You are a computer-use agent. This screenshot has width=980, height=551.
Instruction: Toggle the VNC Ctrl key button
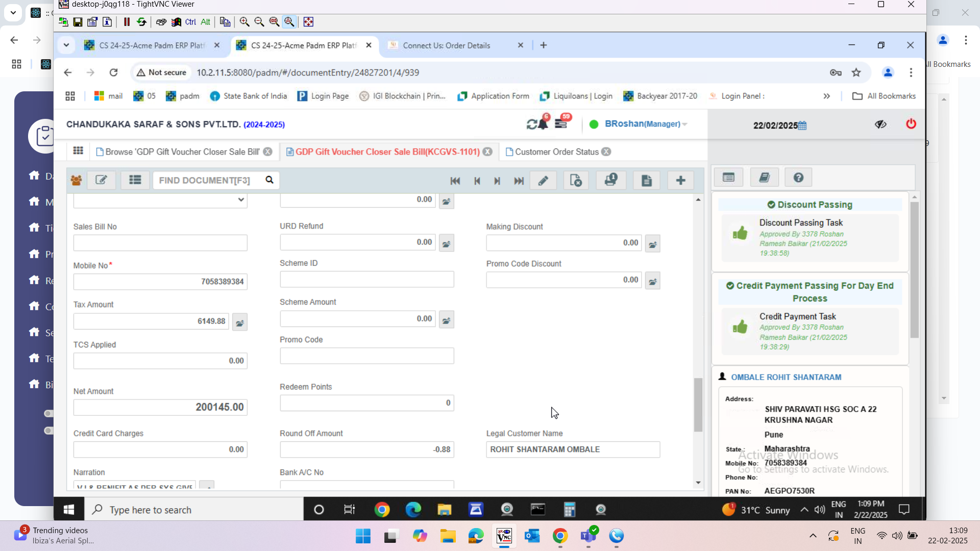click(x=190, y=22)
